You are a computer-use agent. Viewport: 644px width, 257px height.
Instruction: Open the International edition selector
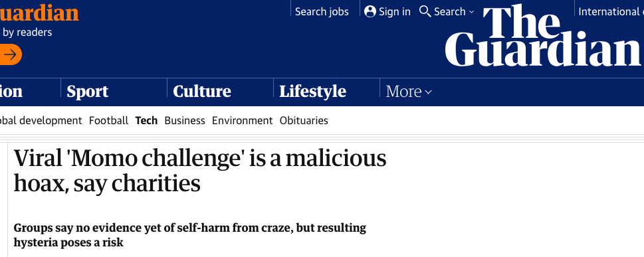point(611,11)
